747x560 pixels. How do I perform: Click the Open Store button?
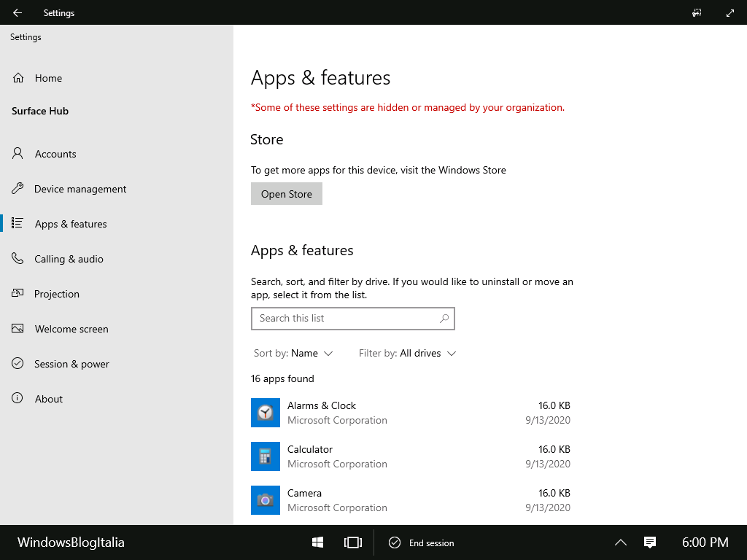286,194
